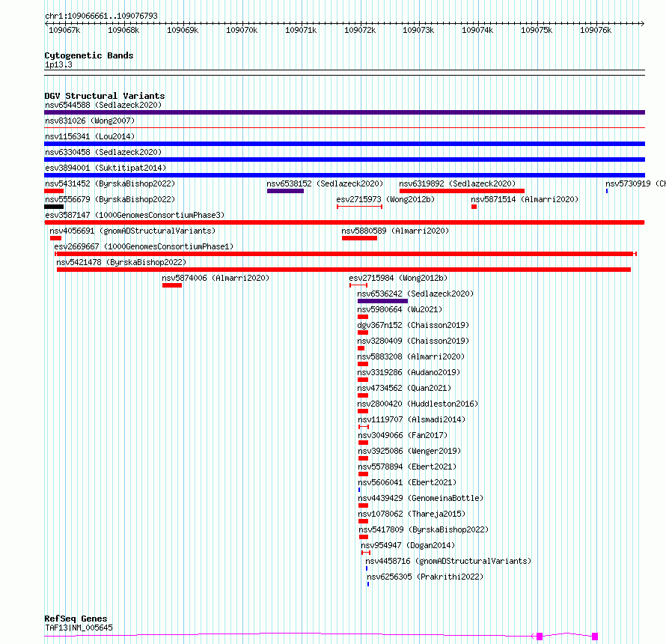Click the nsv6544588 (Sedlazeck2020) variant label
This screenshot has height=644, width=666.
[103, 105]
